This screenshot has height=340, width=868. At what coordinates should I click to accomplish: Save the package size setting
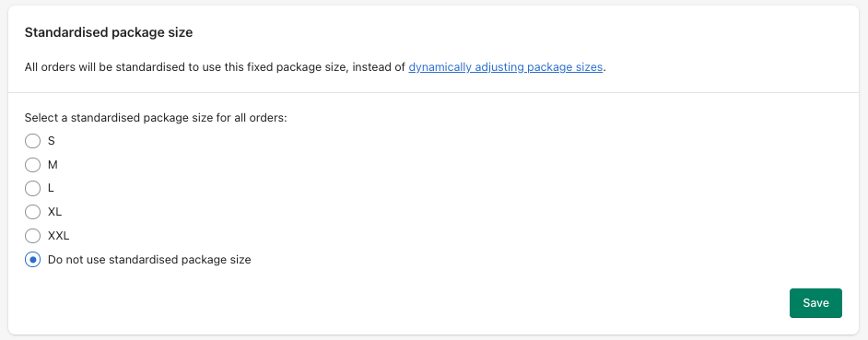(x=815, y=303)
